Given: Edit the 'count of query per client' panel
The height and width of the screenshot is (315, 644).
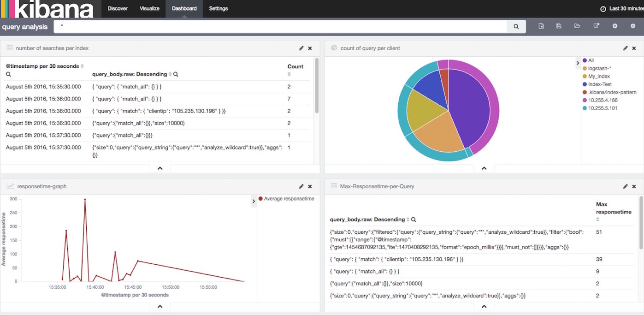Looking at the screenshot, I should [625, 48].
